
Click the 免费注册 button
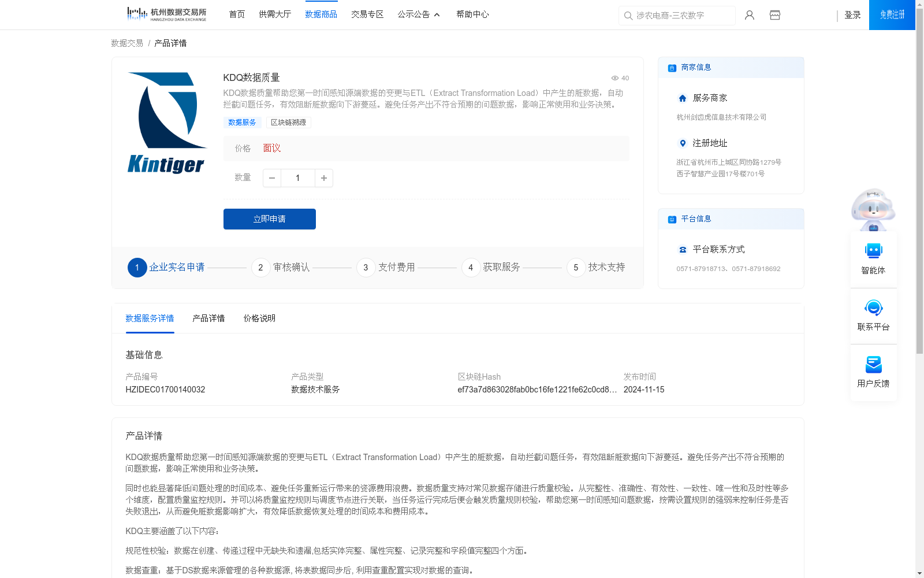pos(892,15)
